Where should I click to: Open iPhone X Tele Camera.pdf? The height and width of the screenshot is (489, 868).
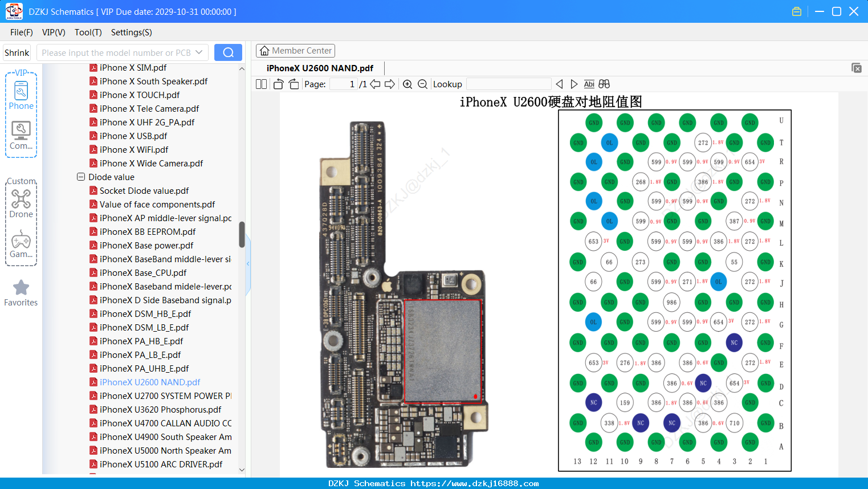pyautogui.click(x=149, y=109)
